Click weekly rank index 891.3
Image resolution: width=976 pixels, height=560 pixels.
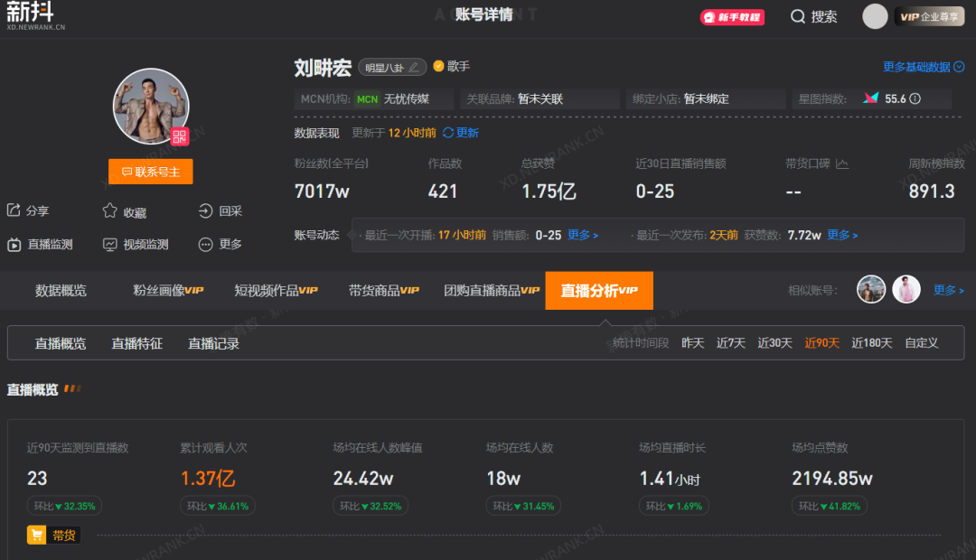(x=931, y=191)
